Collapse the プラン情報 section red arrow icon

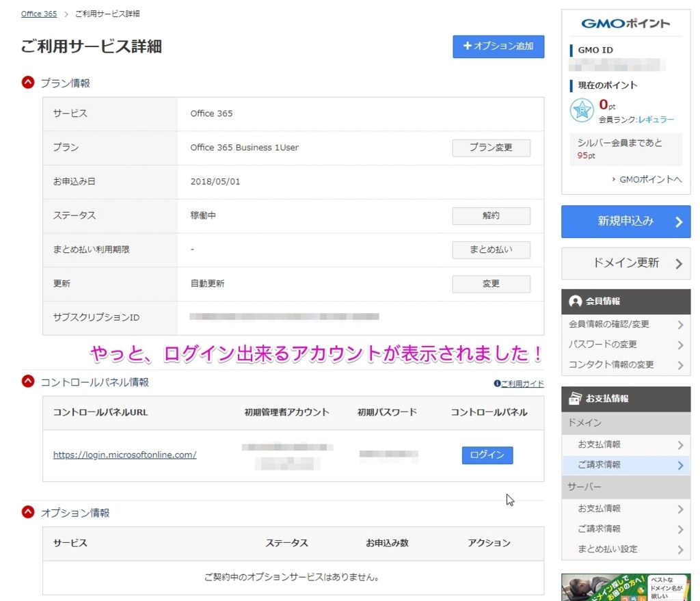(28, 83)
